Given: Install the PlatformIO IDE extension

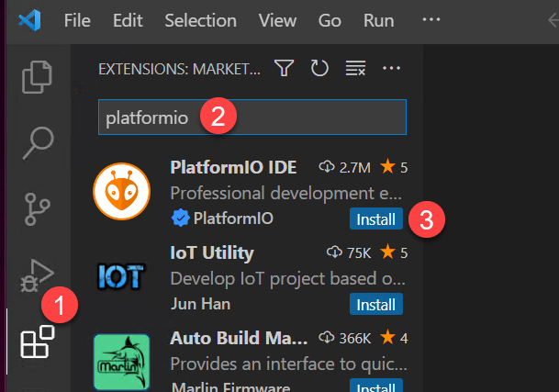Looking at the screenshot, I should pyautogui.click(x=376, y=219).
